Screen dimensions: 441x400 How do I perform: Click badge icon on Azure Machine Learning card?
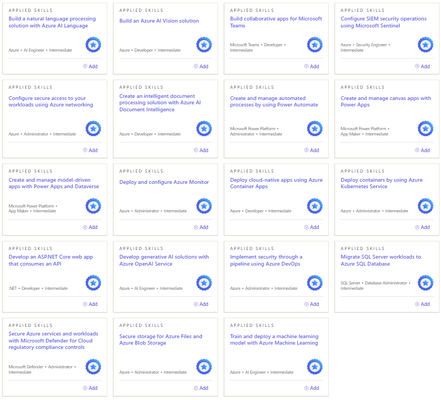314,367
